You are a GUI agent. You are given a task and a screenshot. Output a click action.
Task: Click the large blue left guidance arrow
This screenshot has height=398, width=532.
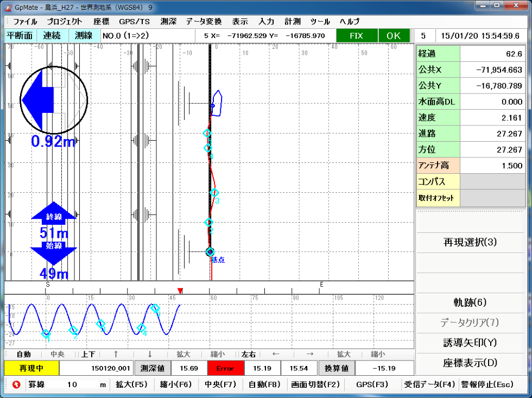(37, 100)
